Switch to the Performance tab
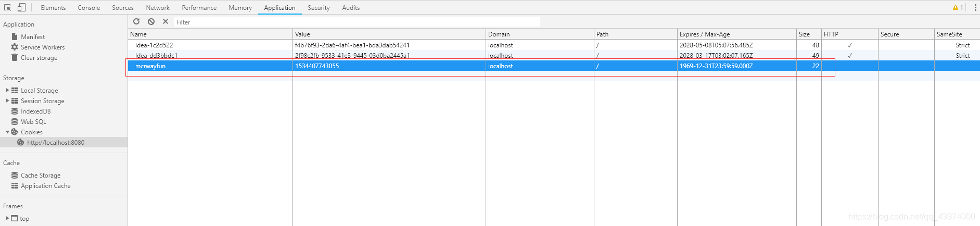980x226 pixels. 199,7
